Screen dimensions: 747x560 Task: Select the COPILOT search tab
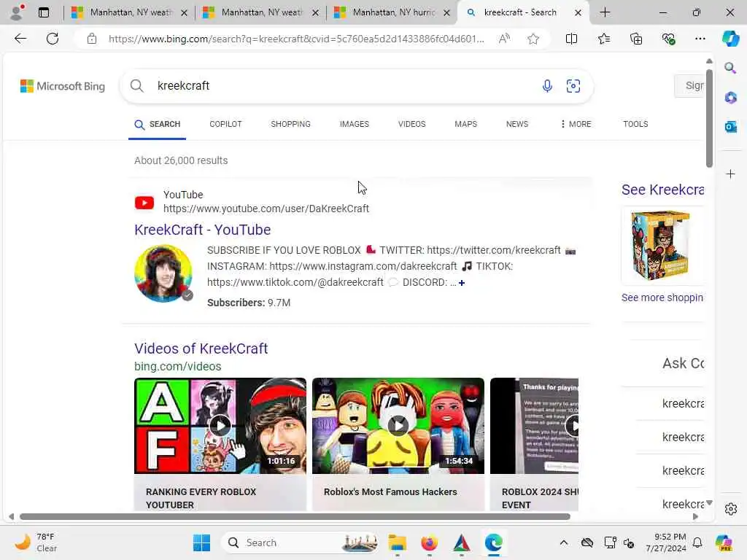click(x=225, y=124)
